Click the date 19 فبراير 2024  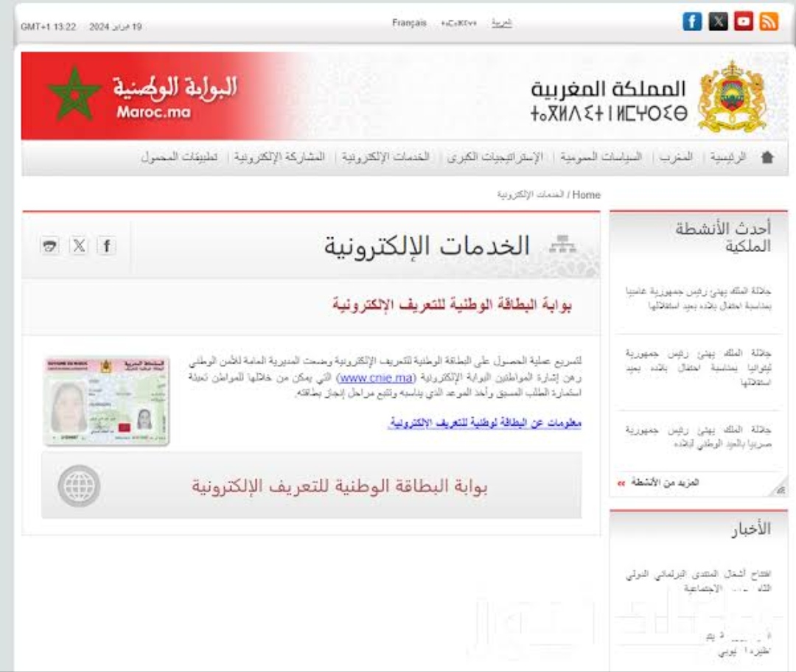(115, 27)
